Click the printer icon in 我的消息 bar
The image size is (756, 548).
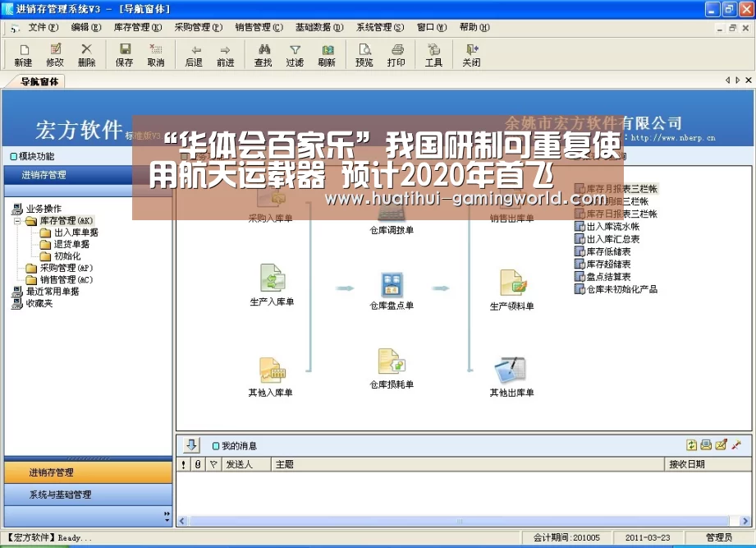point(706,444)
